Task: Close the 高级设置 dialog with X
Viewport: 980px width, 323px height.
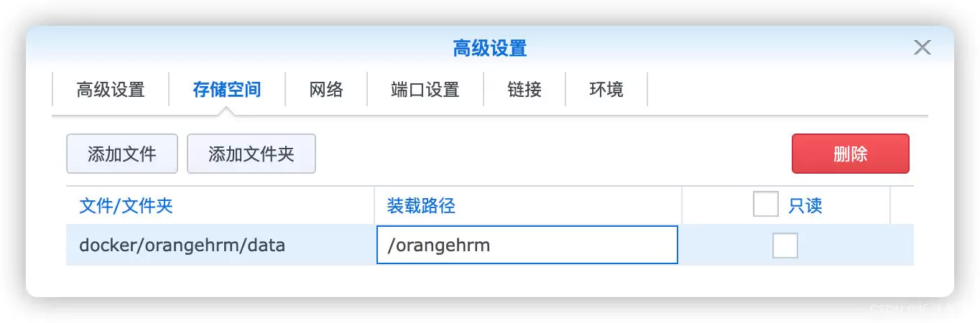Action: click(922, 48)
